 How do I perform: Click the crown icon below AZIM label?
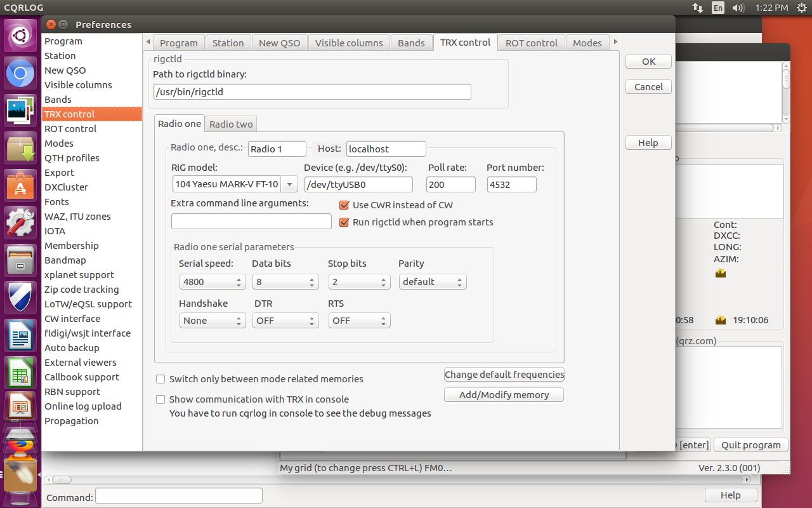point(720,274)
